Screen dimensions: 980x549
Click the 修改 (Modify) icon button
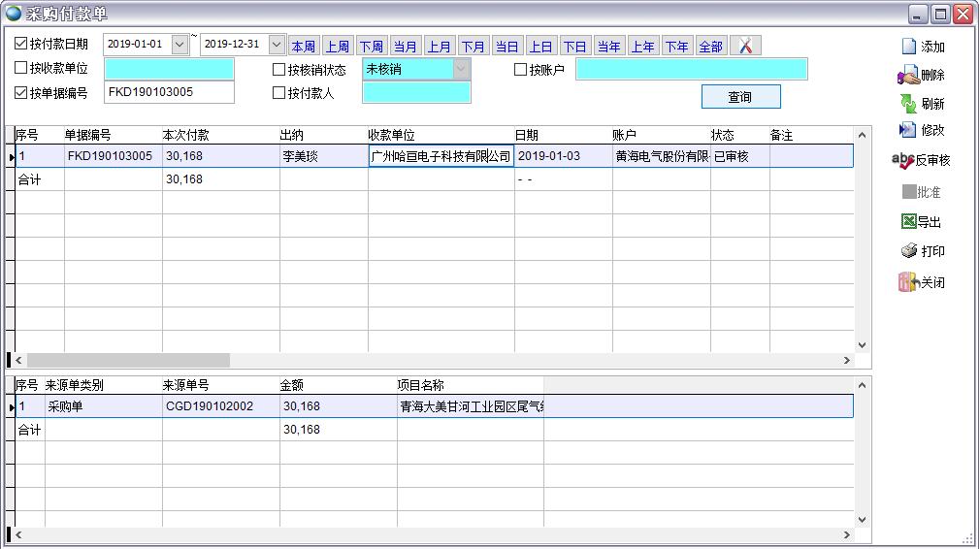pyautogui.click(x=909, y=130)
